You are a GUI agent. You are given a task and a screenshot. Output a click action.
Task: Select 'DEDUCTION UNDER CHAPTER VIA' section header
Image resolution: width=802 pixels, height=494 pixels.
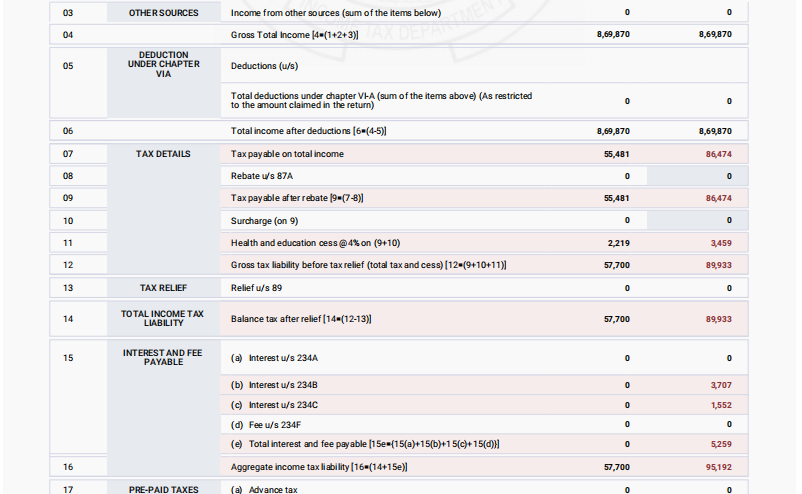[x=163, y=65]
